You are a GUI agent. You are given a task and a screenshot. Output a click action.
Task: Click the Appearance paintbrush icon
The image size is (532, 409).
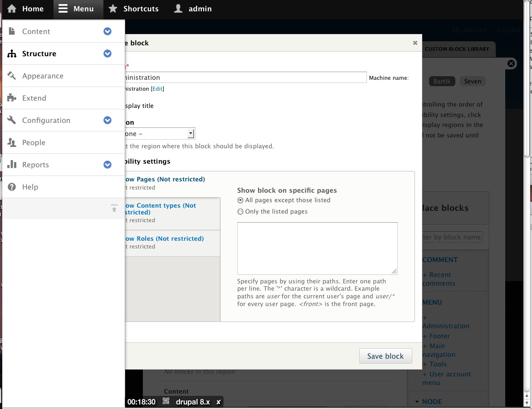12,76
